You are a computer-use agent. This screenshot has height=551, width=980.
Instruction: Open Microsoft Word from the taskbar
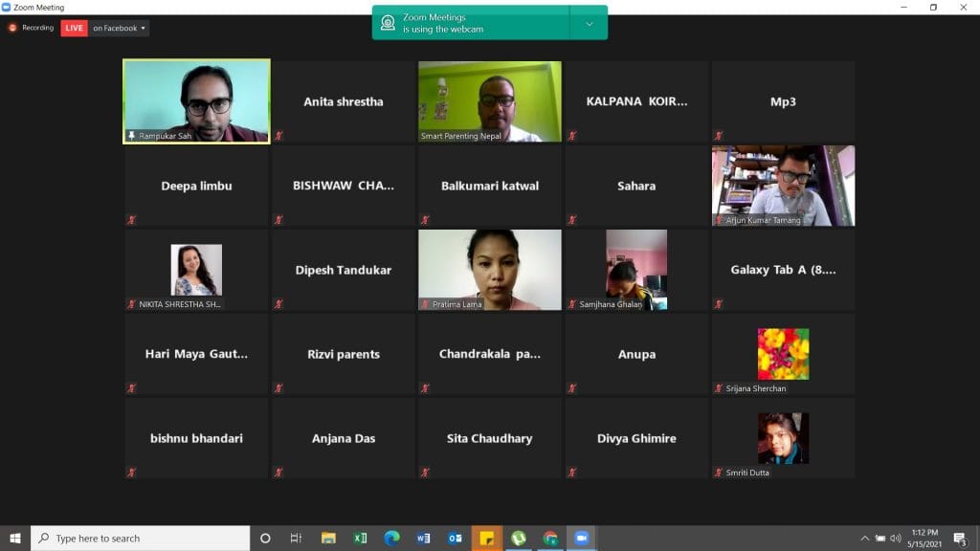tap(423, 538)
